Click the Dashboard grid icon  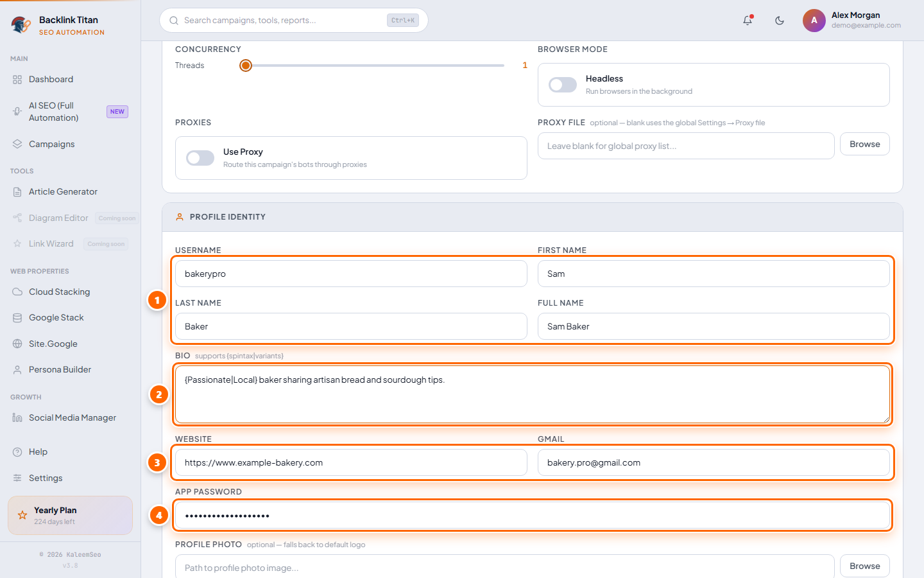[x=17, y=80]
